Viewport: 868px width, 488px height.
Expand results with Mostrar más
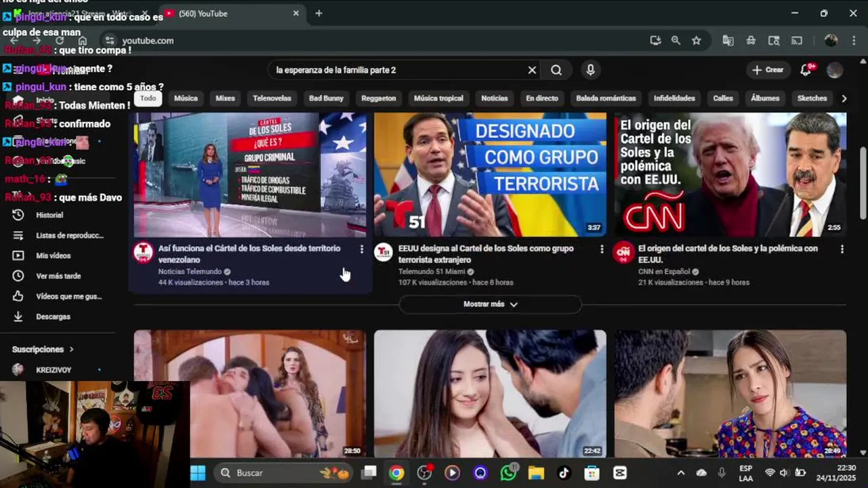(x=490, y=304)
